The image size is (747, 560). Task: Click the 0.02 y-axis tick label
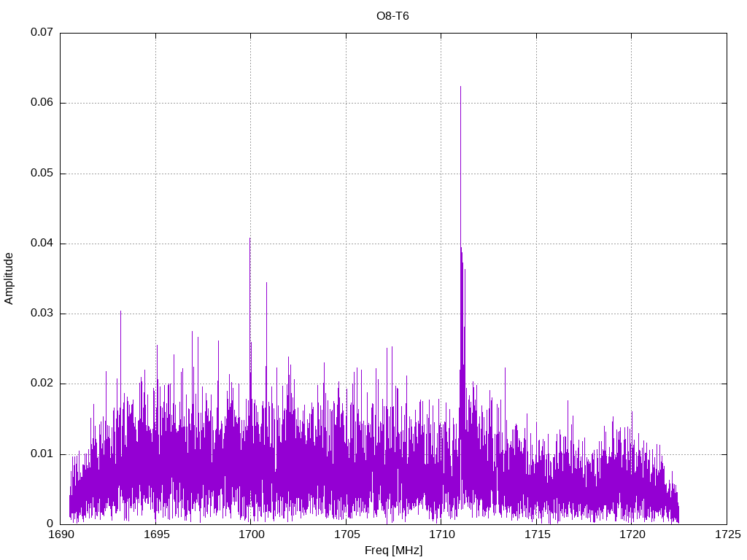tap(42, 384)
